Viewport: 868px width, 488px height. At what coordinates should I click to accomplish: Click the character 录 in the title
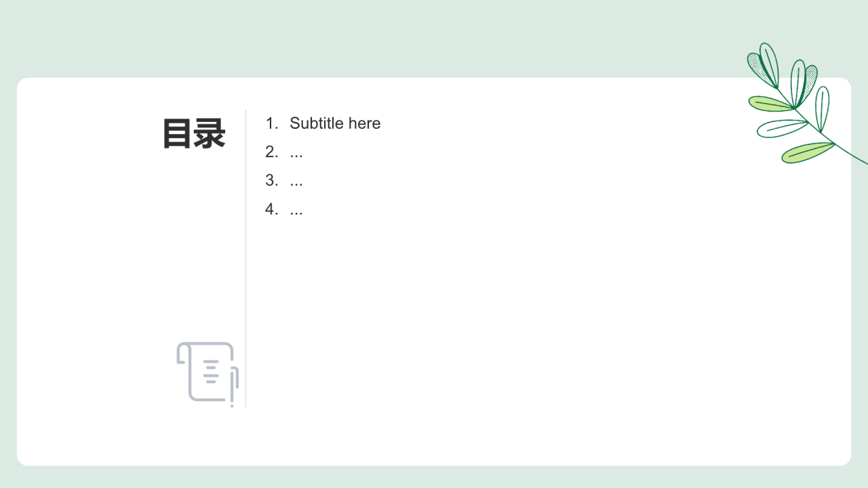pyautogui.click(x=210, y=134)
